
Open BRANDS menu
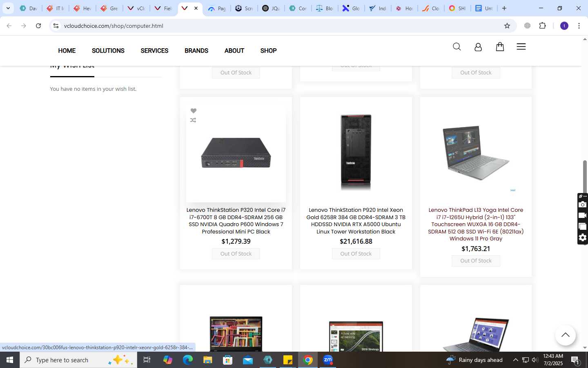[196, 51]
